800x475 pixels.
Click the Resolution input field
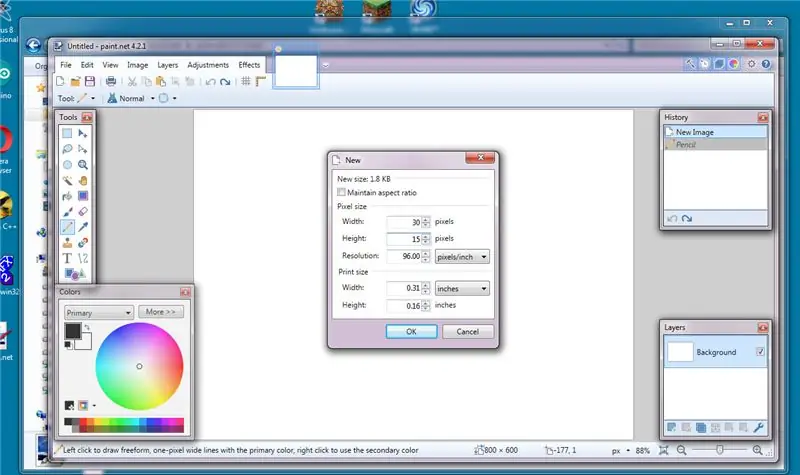[404, 256]
